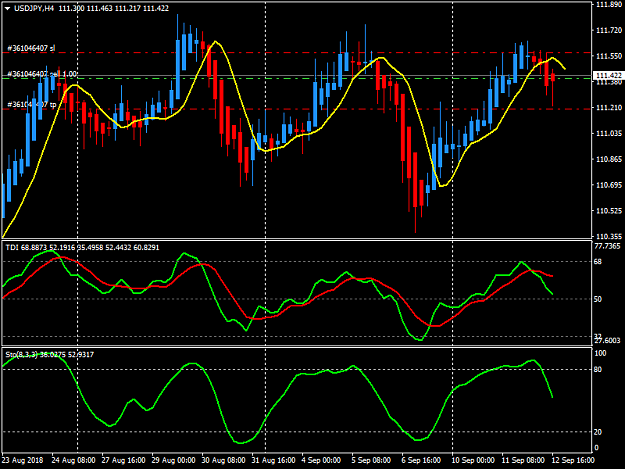
Task: Click the 29 Aug 00:00 time label
Action: click(x=173, y=460)
